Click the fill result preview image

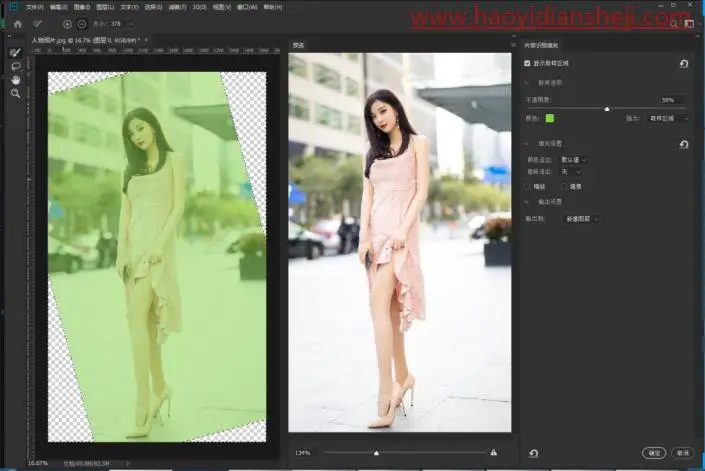[x=400, y=243]
